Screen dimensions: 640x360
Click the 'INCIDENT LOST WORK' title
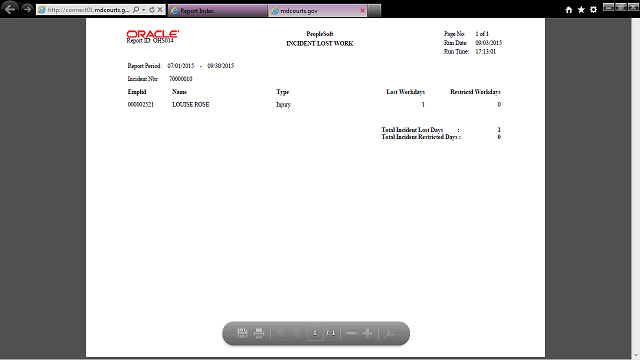(320, 44)
